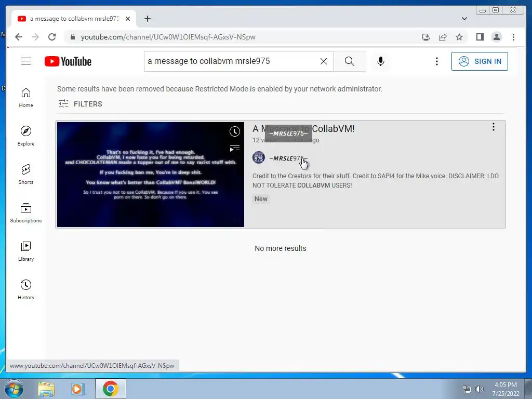Go forward with the browser forward arrow

click(x=35, y=37)
